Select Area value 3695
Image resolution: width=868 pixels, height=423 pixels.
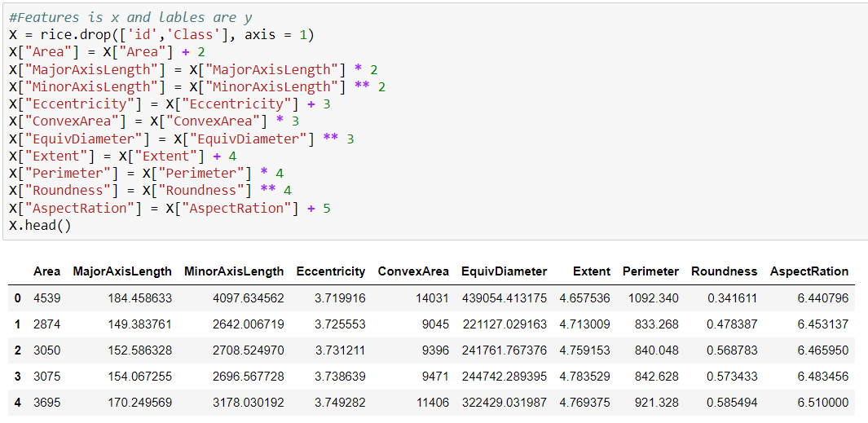click(47, 403)
